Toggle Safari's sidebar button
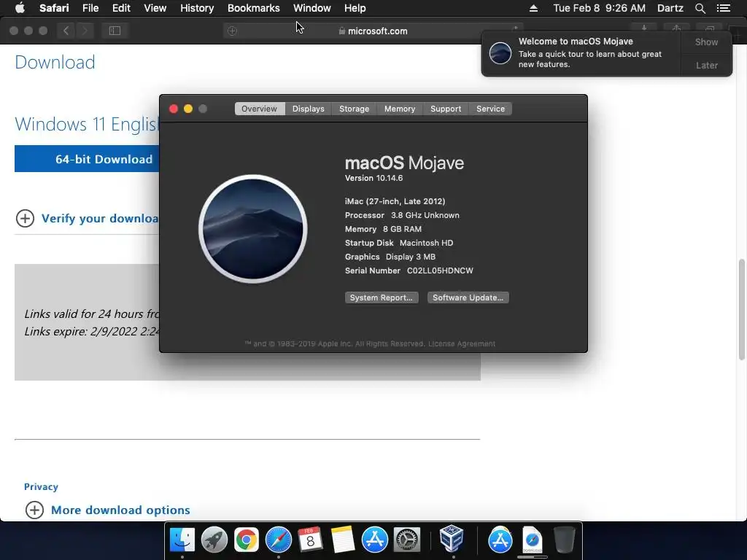Screen dimensions: 747x560 (115, 31)
